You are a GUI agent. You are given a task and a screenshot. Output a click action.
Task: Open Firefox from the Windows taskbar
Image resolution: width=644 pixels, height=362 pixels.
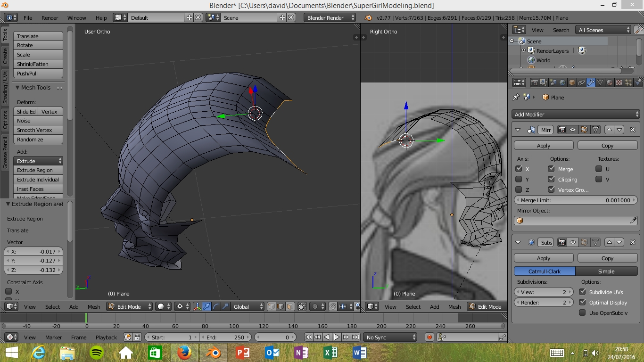(x=184, y=353)
